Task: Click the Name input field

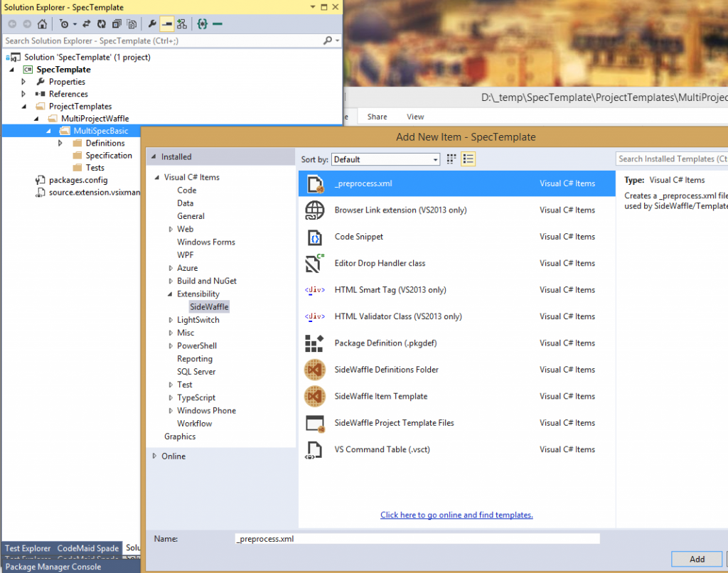Action: (417, 539)
